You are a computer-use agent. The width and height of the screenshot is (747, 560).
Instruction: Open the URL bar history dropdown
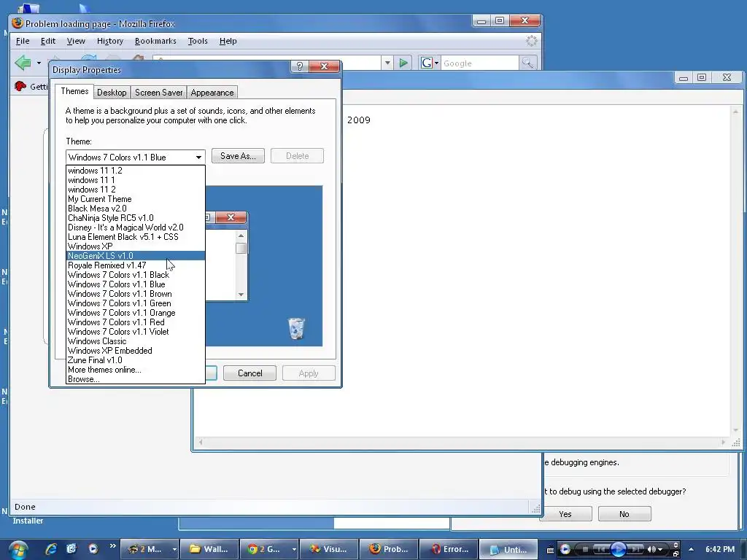point(387,63)
